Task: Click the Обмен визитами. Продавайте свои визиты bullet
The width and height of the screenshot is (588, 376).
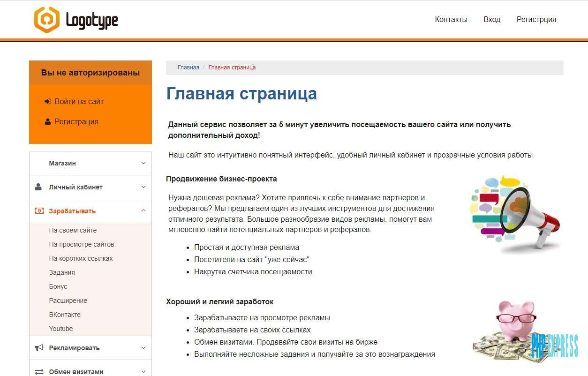Action: (286, 342)
